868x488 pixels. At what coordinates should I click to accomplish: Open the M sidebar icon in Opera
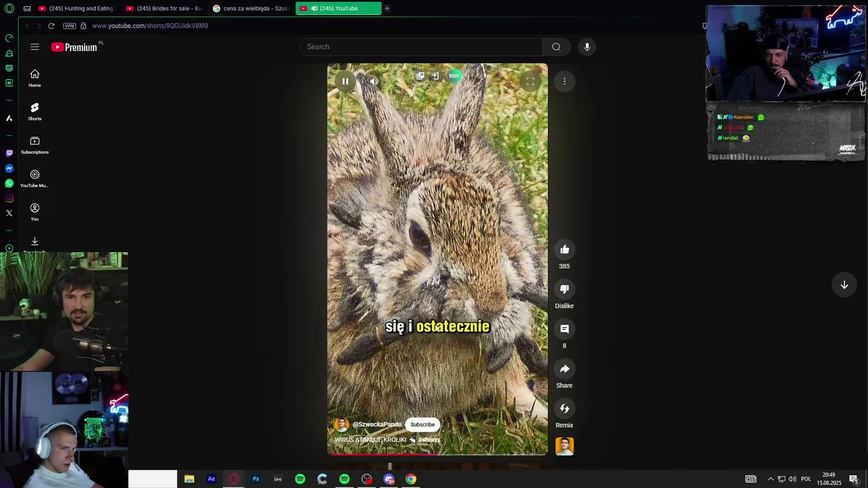click(9, 83)
